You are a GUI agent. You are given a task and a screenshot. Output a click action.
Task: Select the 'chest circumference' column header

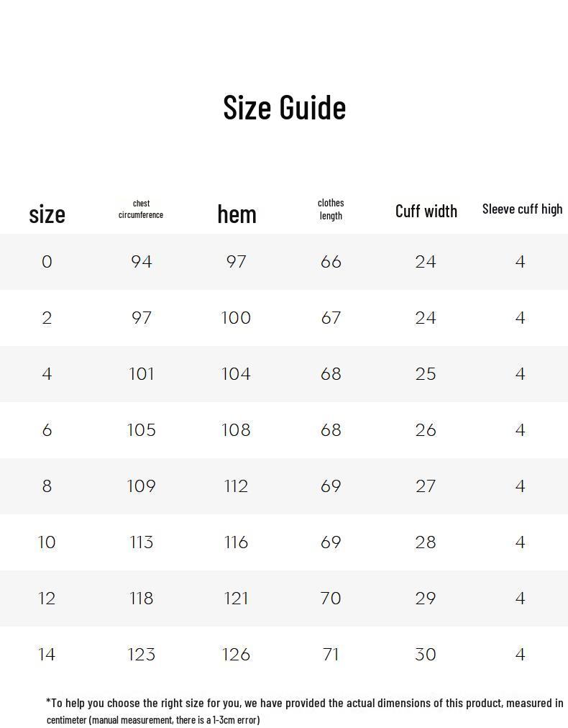(x=141, y=209)
